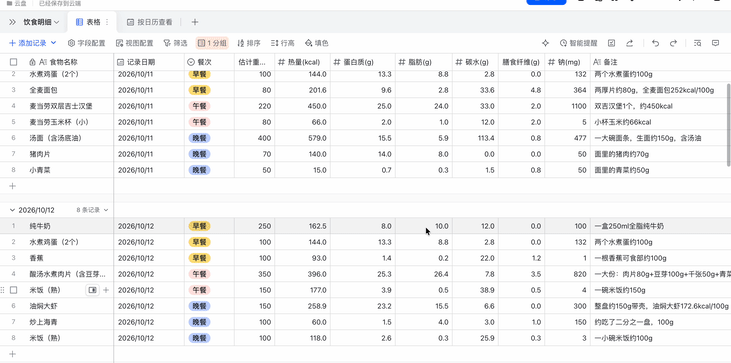Screen dimensions: 731x363
Task: Switch to the 按日历查看 view tab
Action: pos(149,22)
